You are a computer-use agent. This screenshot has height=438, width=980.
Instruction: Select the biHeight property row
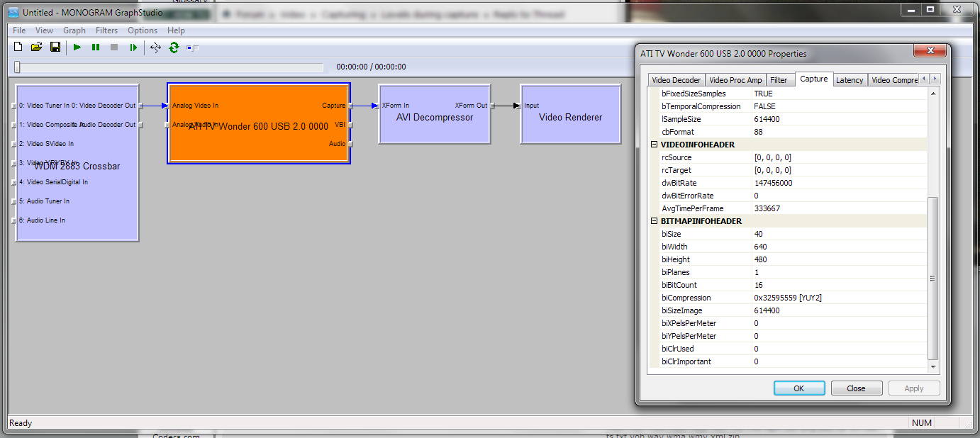789,259
